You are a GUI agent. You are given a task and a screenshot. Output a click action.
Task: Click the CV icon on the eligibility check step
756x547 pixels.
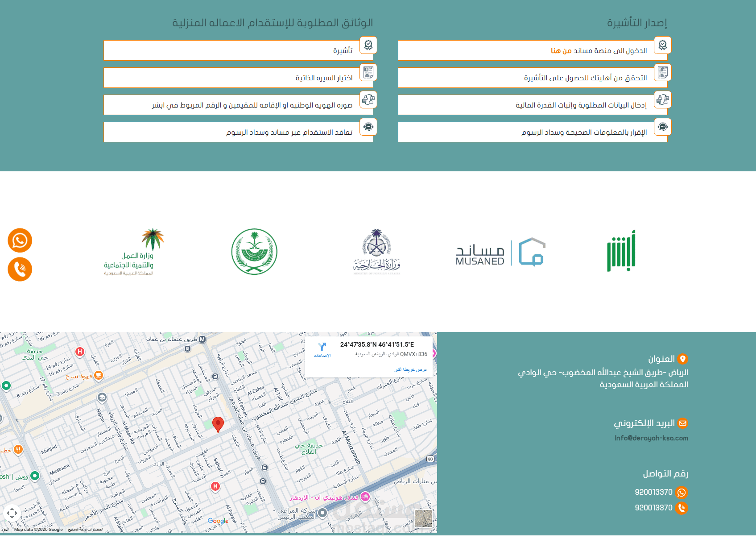663,72
